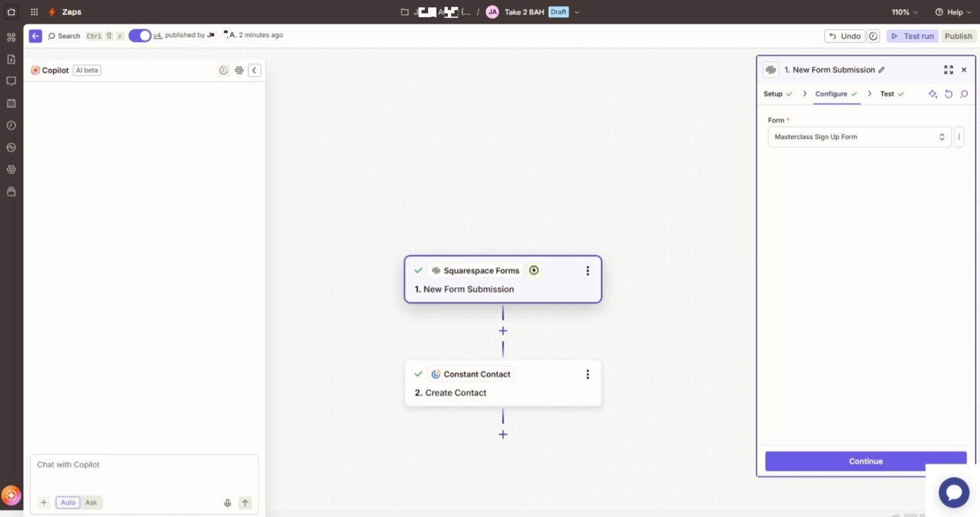This screenshot has width=980, height=517.
Task: Switch Copilot chat to Ask mode
Action: pos(91,503)
